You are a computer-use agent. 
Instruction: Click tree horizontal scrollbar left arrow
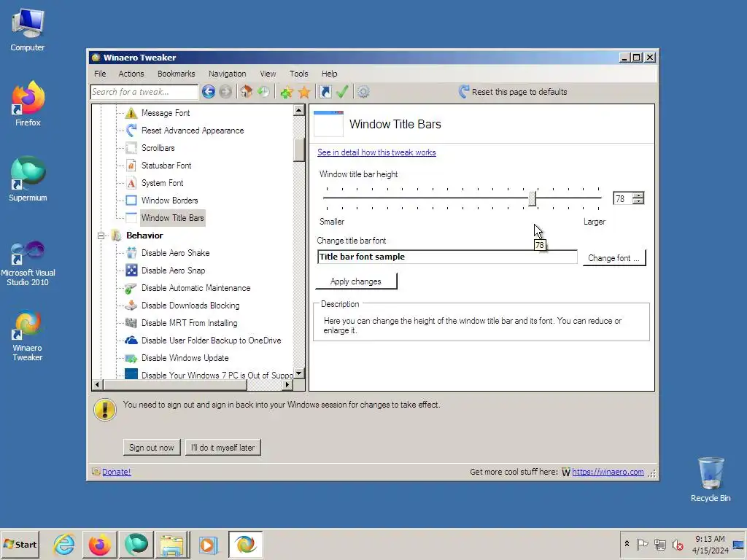[x=97, y=384]
